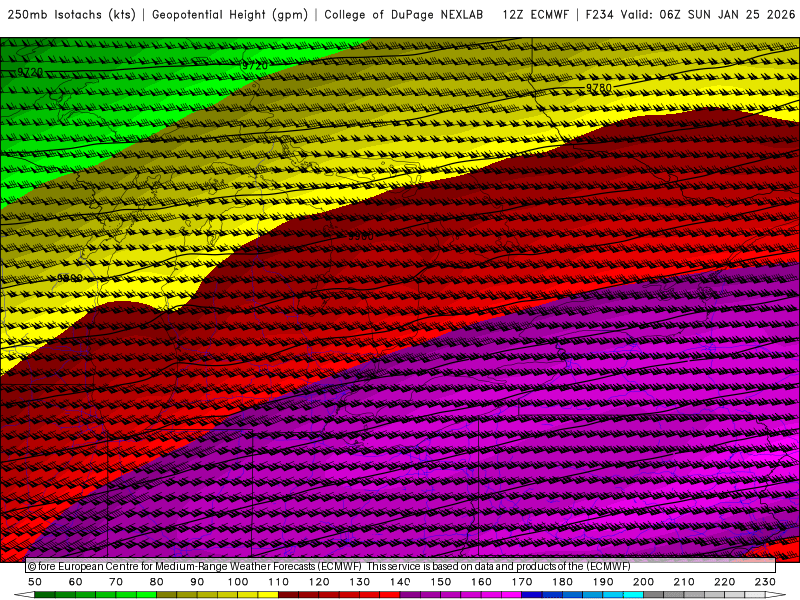
Task: Click the 'F234' forecast hour label
Action: 599,15
